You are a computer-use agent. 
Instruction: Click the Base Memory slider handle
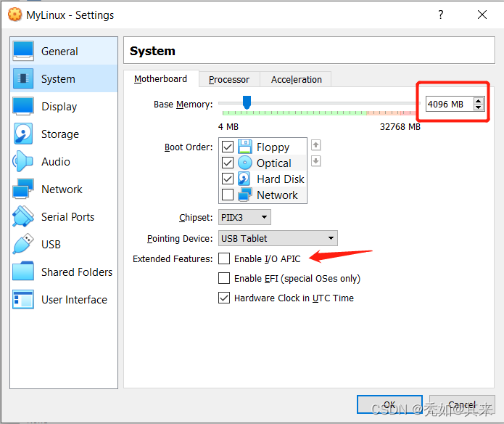point(247,102)
